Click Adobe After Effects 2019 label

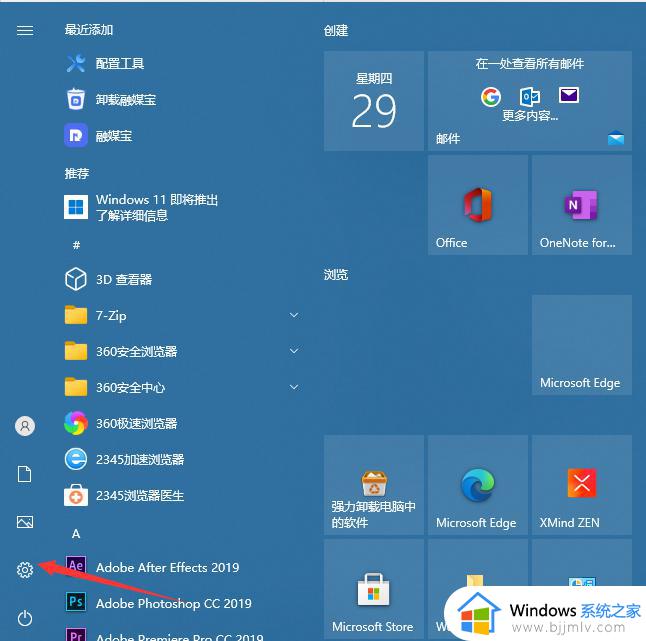tap(167, 568)
